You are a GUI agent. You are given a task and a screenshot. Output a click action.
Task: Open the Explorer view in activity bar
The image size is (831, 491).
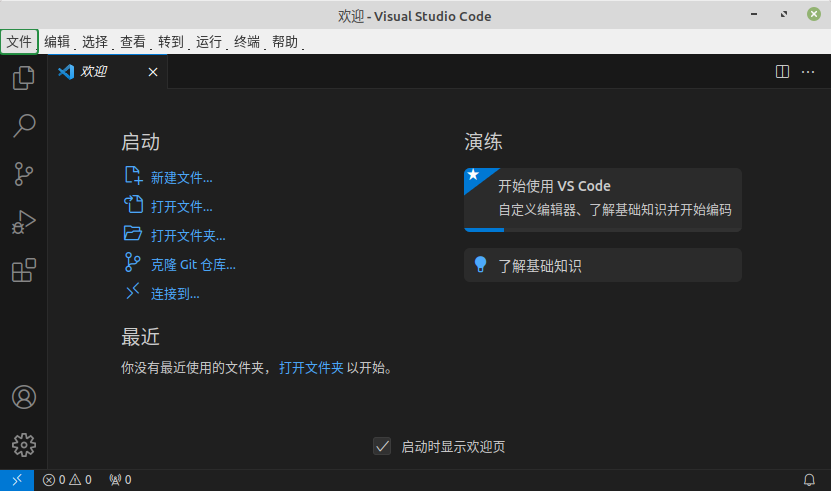[23, 78]
